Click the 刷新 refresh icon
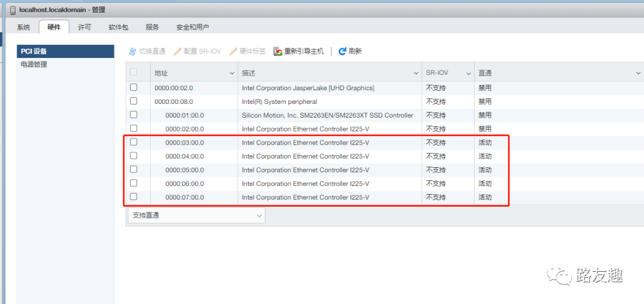 [x=342, y=51]
